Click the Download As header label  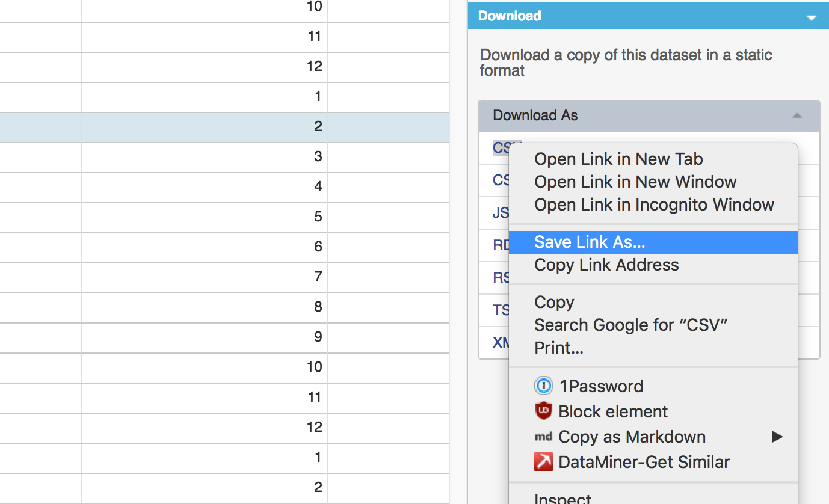coord(535,115)
